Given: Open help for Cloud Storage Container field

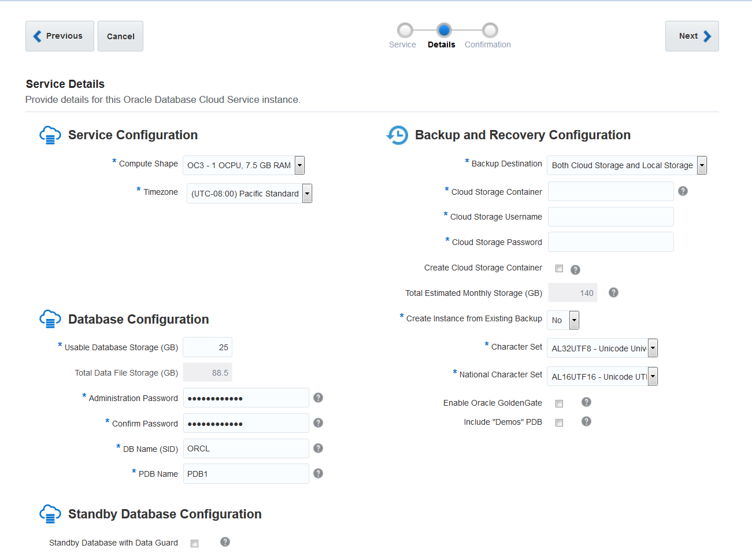Looking at the screenshot, I should (x=683, y=190).
